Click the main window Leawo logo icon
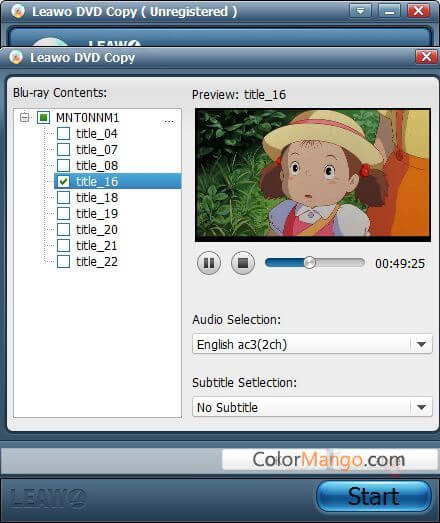 click(18, 11)
